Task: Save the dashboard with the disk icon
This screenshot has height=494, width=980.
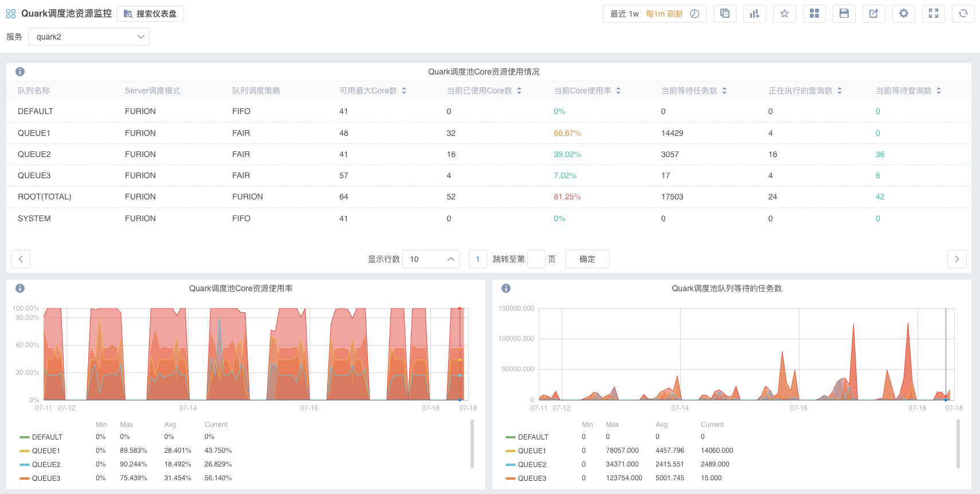Action: tap(844, 14)
